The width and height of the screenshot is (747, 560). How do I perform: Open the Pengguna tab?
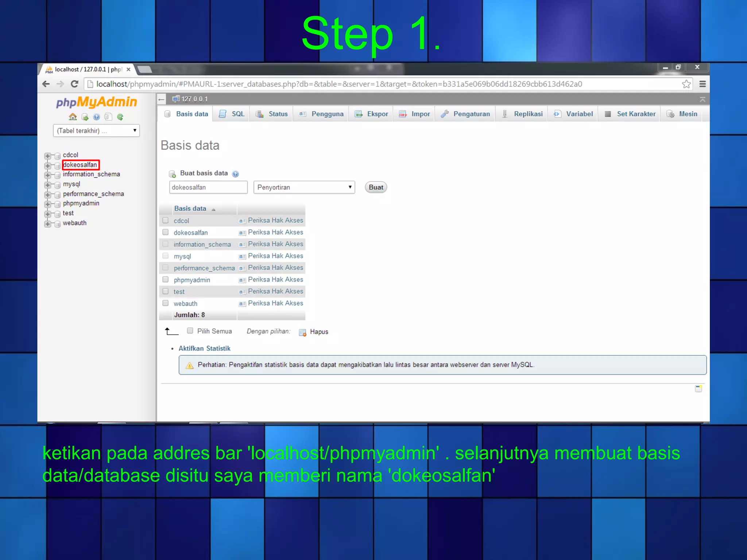pos(321,114)
